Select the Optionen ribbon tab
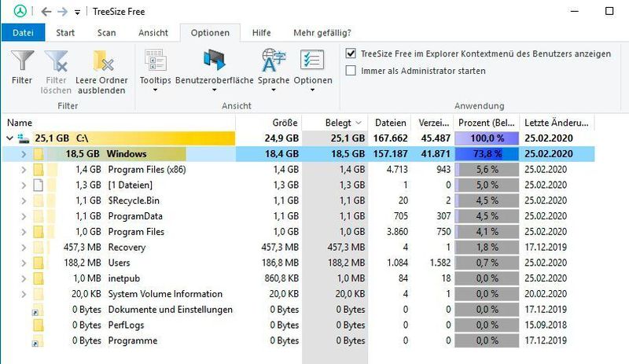This screenshot has height=364, width=629. point(210,32)
